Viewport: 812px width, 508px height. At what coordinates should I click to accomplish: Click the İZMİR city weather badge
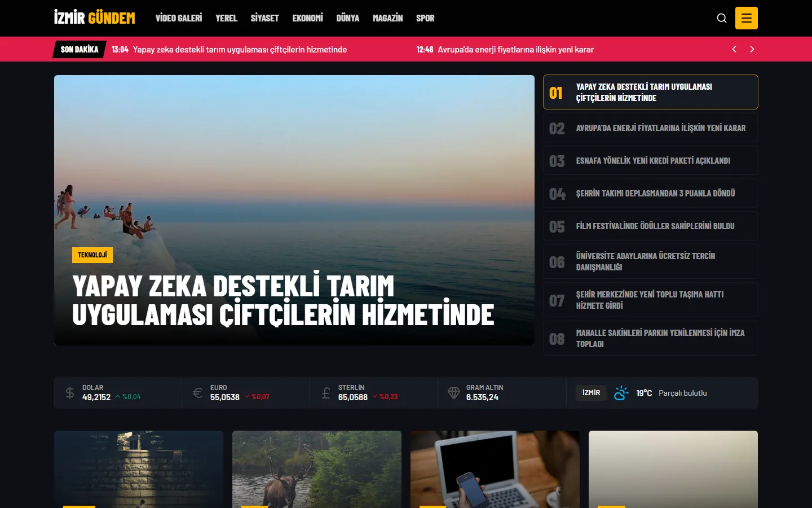point(591,393)
